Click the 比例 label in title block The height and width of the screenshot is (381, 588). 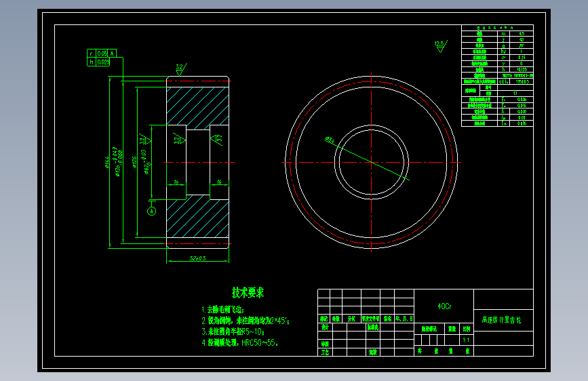click(x=467, y=329)
